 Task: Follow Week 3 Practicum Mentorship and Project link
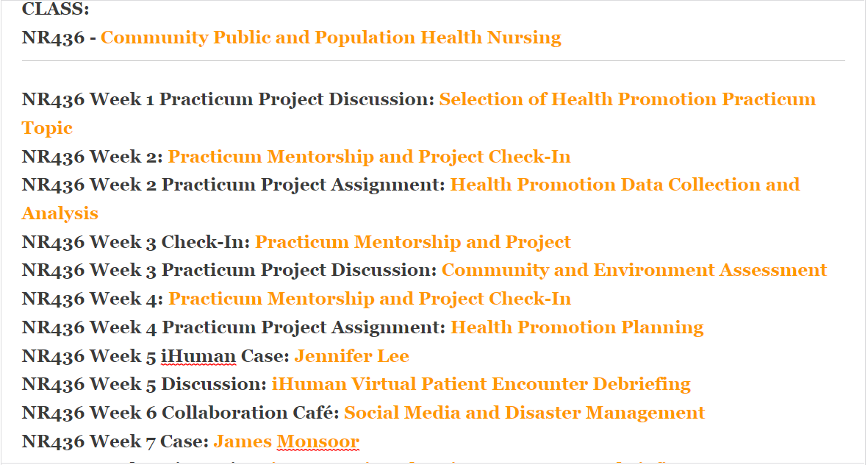tap(412, 242)
